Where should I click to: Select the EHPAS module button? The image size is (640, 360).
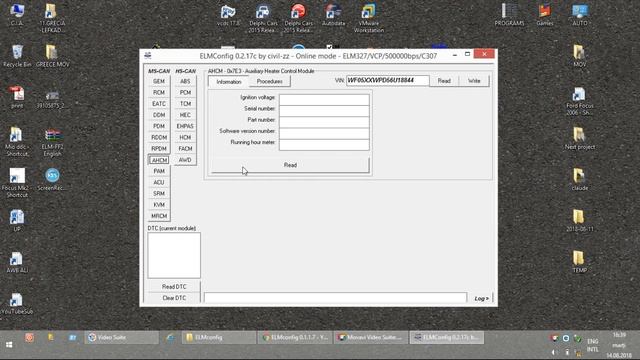pos(185,126)
